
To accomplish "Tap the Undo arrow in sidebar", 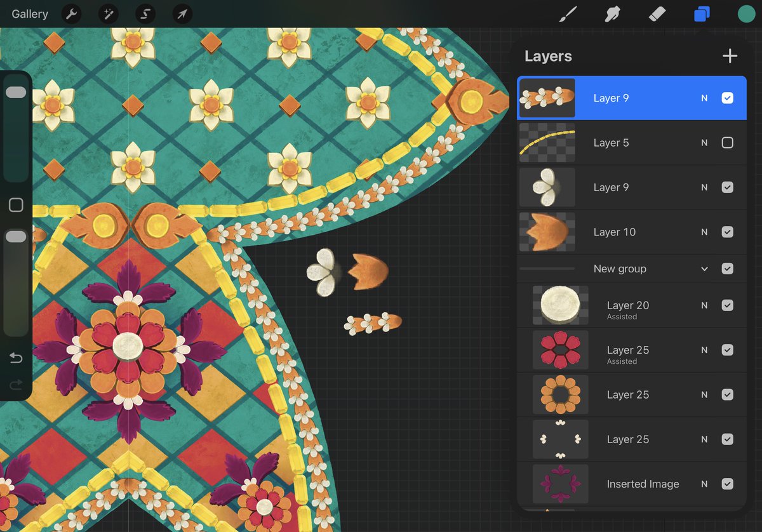I will (x=16, y=358).
